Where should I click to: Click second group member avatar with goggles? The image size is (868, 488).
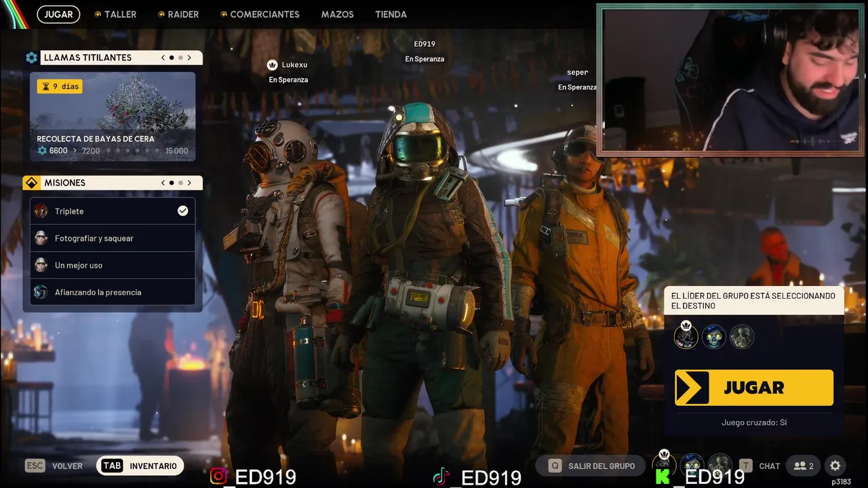pyautogui.click(x=714, y=337)
